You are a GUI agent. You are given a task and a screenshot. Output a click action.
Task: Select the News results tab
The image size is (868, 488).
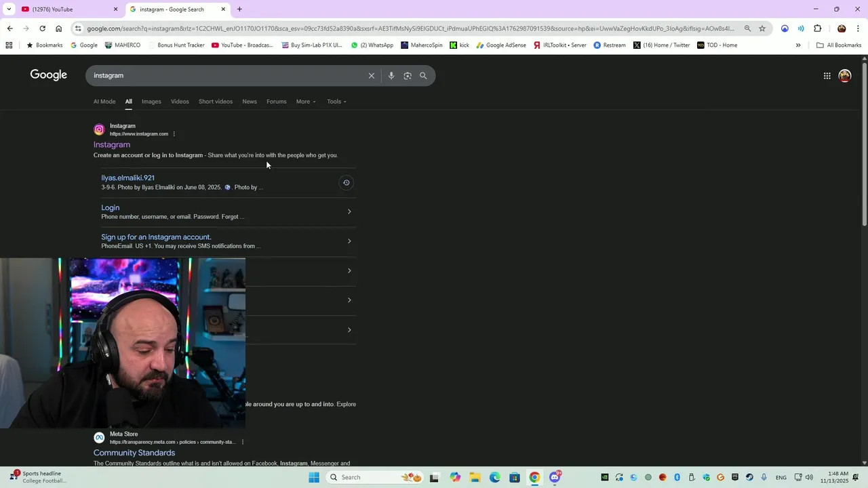click(250, 102)
